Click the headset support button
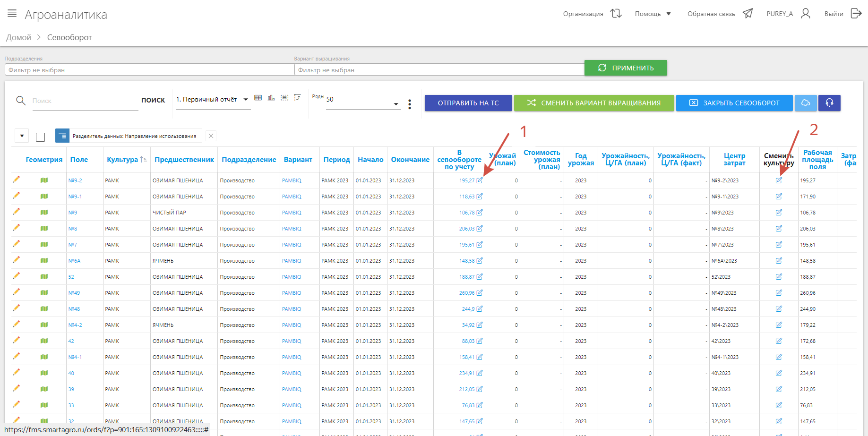The image size is (868, 436). point(829,103)
